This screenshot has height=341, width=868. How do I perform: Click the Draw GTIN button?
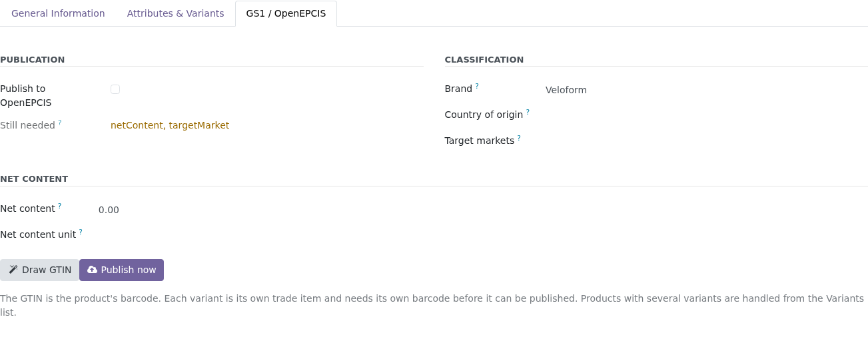click(x=40, y=270)
